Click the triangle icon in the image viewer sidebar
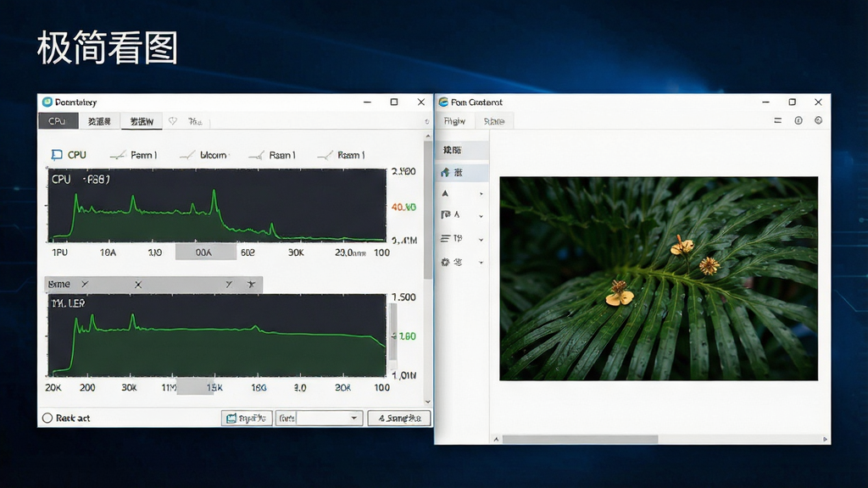868x488 pixels. point(445,194)
